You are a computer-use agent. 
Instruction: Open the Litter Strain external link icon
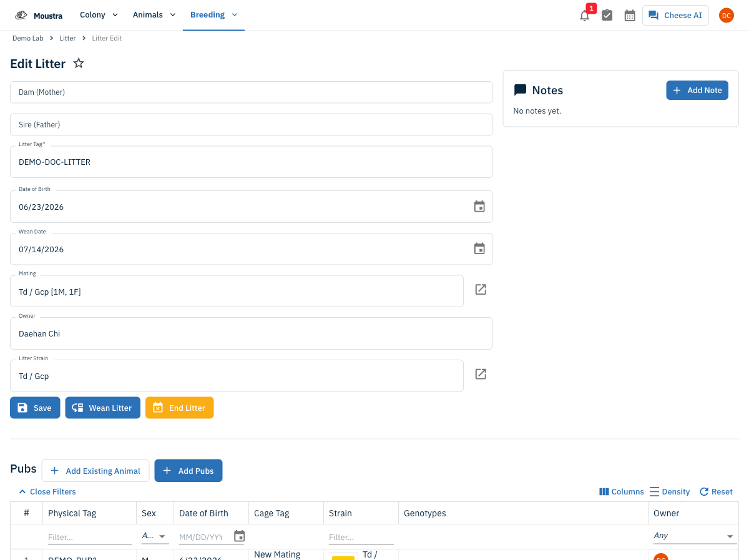(x=481, y=374)
